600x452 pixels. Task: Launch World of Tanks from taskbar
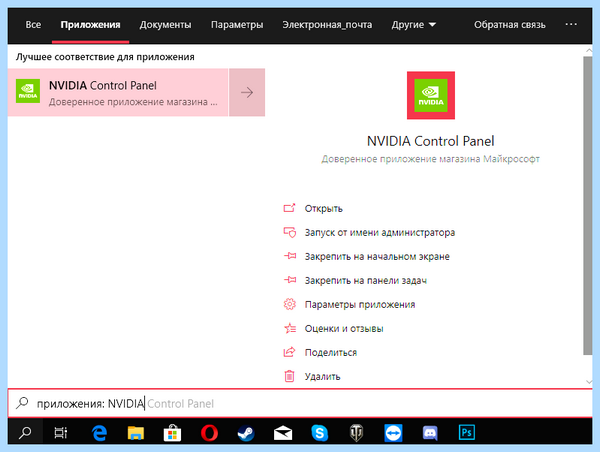click(x=356, y=433)
